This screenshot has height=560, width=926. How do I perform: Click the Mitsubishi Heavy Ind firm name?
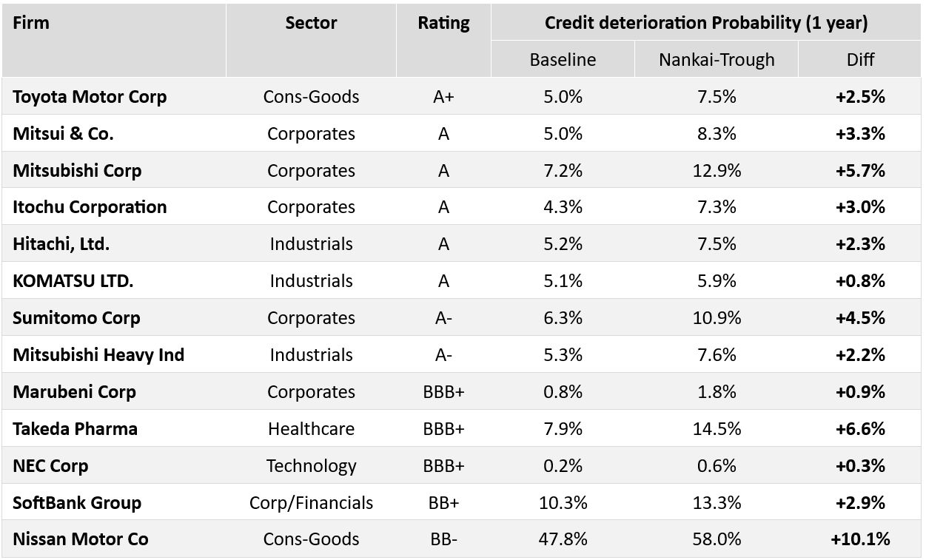(98, 355)
